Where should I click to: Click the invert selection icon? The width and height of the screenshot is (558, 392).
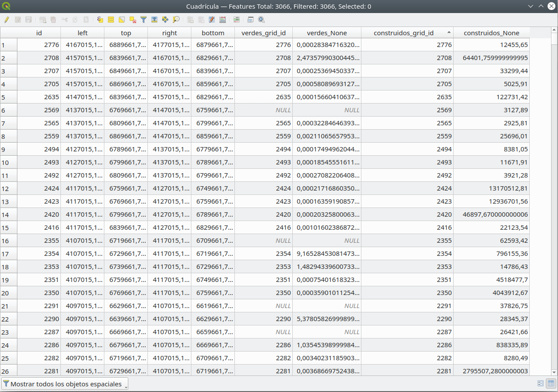tap(122, 20)
